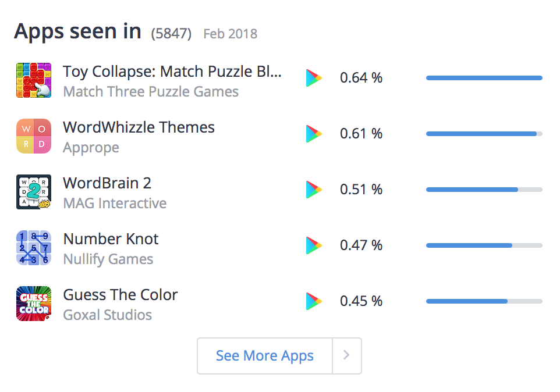Viewport: 560px width, 392px height.
Task: Click Google Play icon beside Guess The Color
Action: coord(314,301)
